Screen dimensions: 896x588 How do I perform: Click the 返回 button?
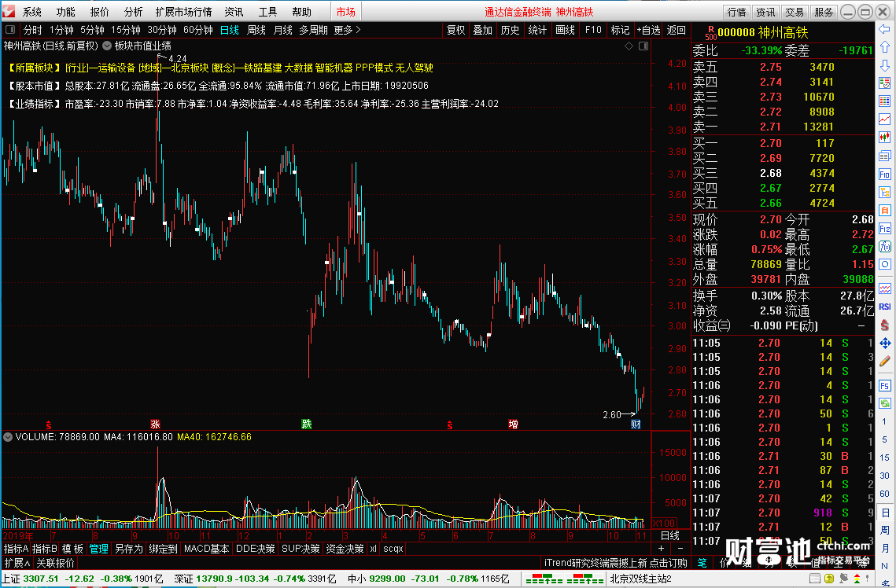point(676,30)
